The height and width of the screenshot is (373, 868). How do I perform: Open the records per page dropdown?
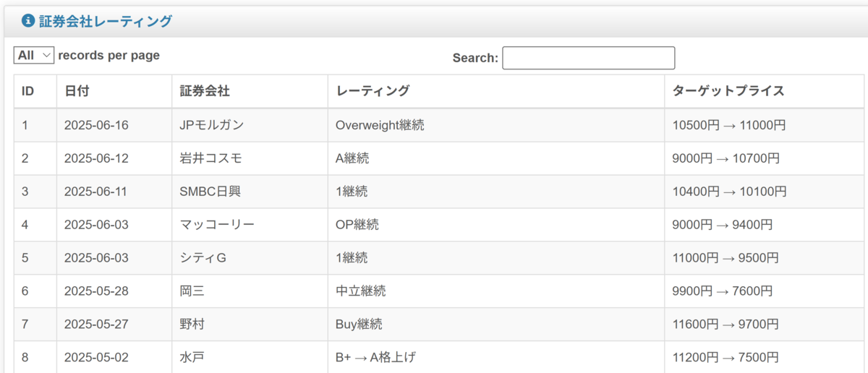coord(34,56)
